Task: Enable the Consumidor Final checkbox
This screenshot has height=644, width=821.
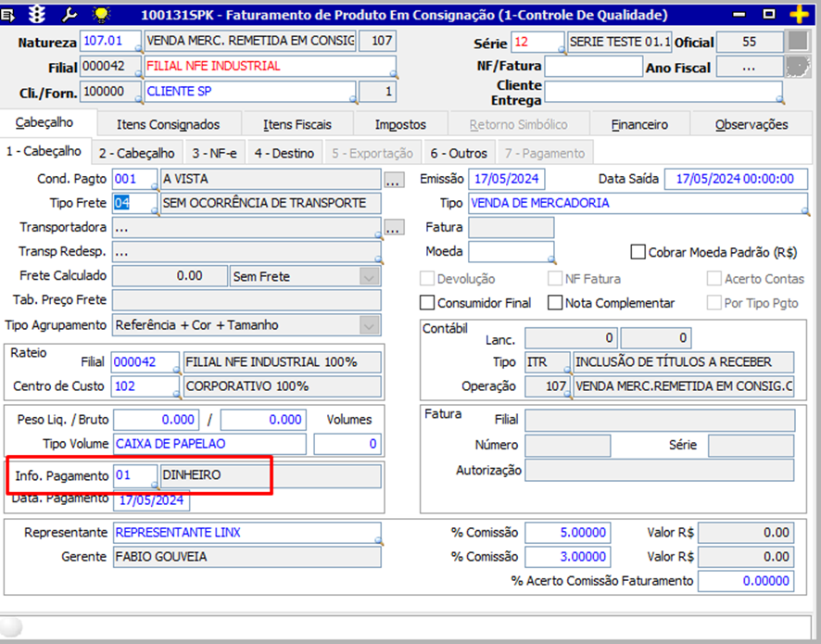Action: [427, 303]
